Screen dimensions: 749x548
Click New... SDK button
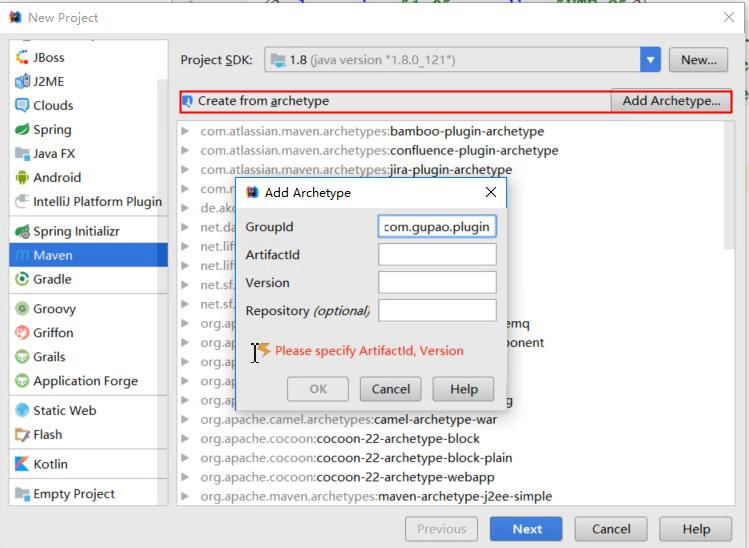click(x=698, y=60)
